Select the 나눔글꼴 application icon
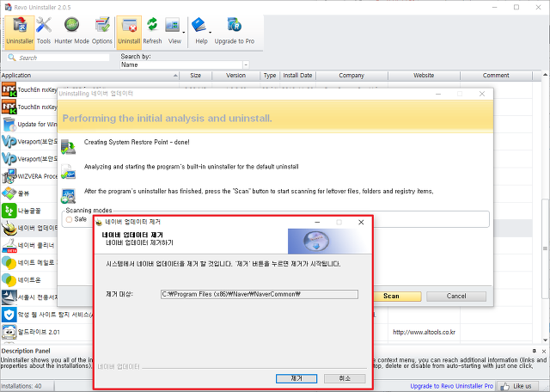This screenshot has height=392, width=550. pos(9,211)
